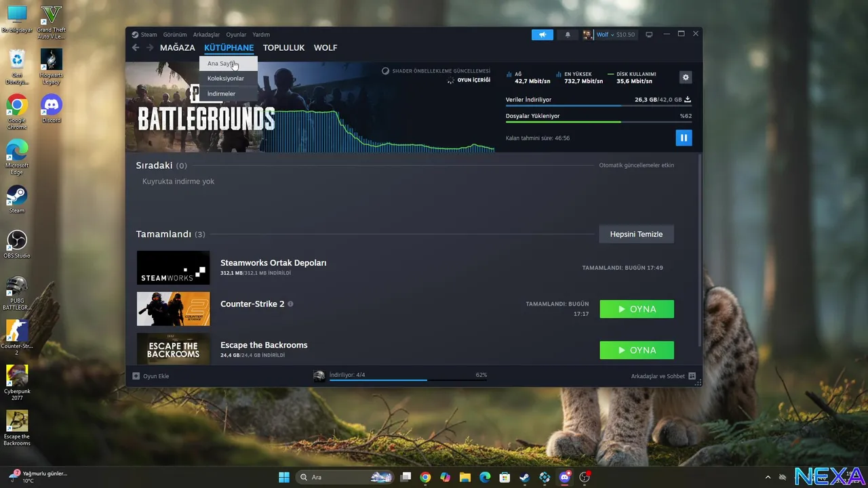
Task: Click OYNA for Escape the Backrooms
Action: pyautogui.click(x=637, y=350)
